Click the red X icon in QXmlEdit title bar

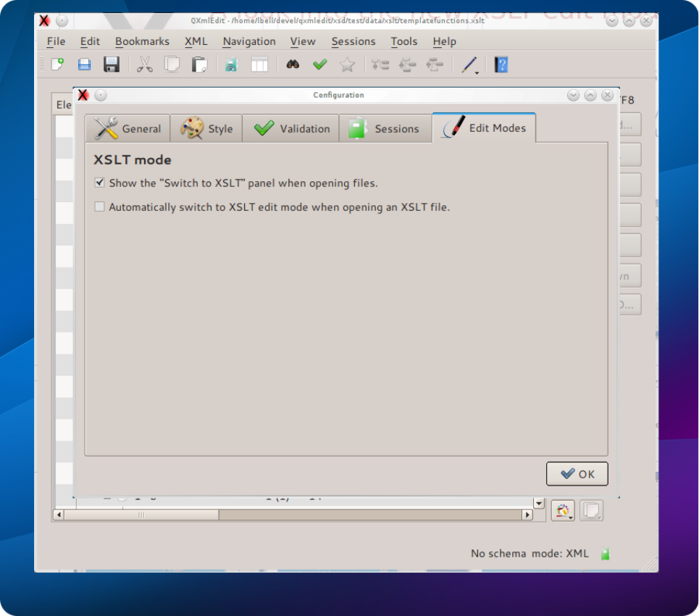click(44, 20)
